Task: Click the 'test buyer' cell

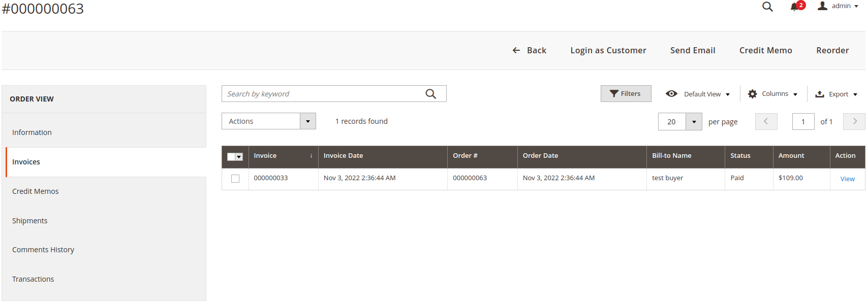Action: click(686, 179)
